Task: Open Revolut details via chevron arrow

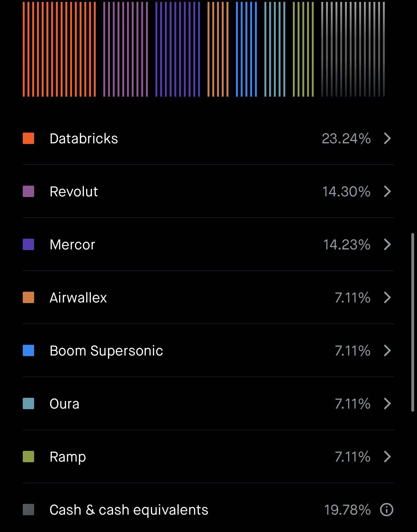Action: 387,191
